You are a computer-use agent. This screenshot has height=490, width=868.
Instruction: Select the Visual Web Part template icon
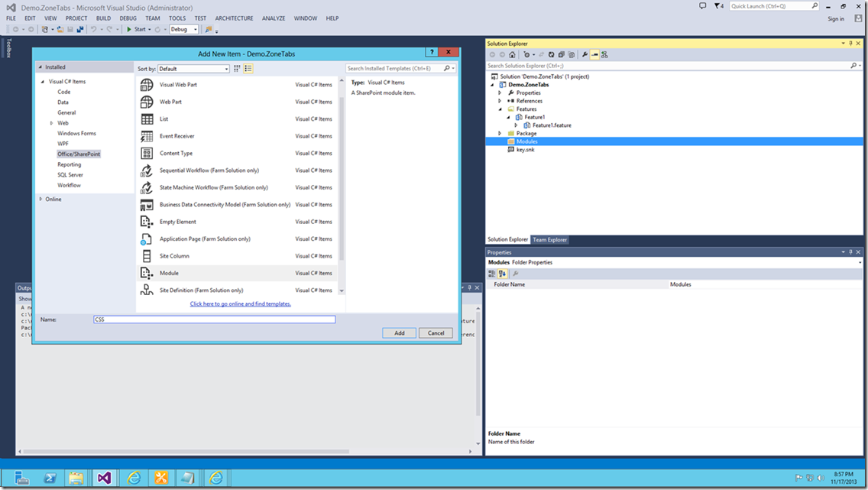point(147,85)
